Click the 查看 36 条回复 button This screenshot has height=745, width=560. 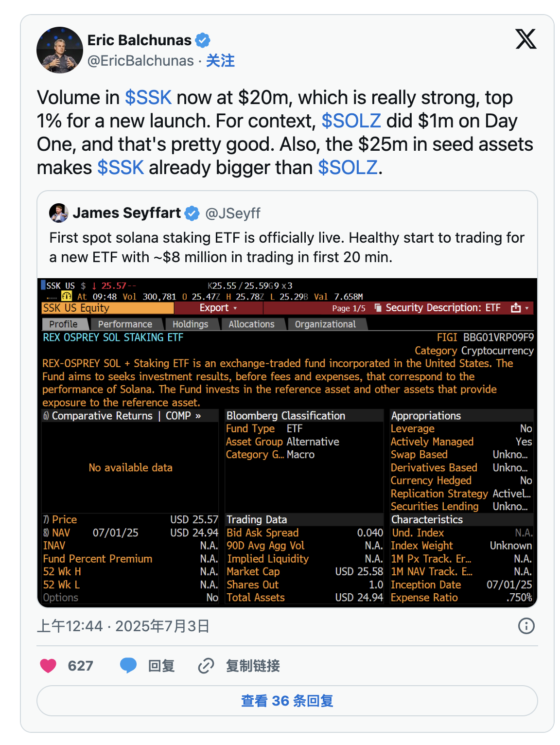click(x=287, y=701)
